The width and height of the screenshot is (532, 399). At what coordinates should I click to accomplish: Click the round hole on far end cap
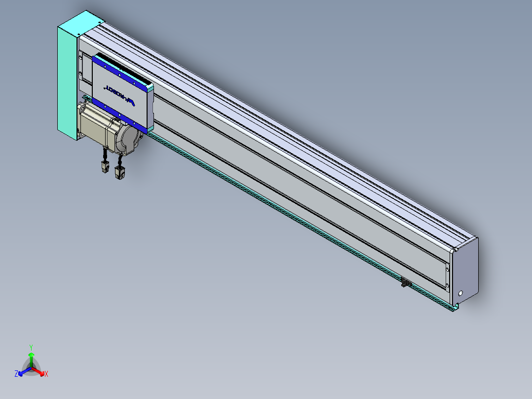click(x=460, y=293)
